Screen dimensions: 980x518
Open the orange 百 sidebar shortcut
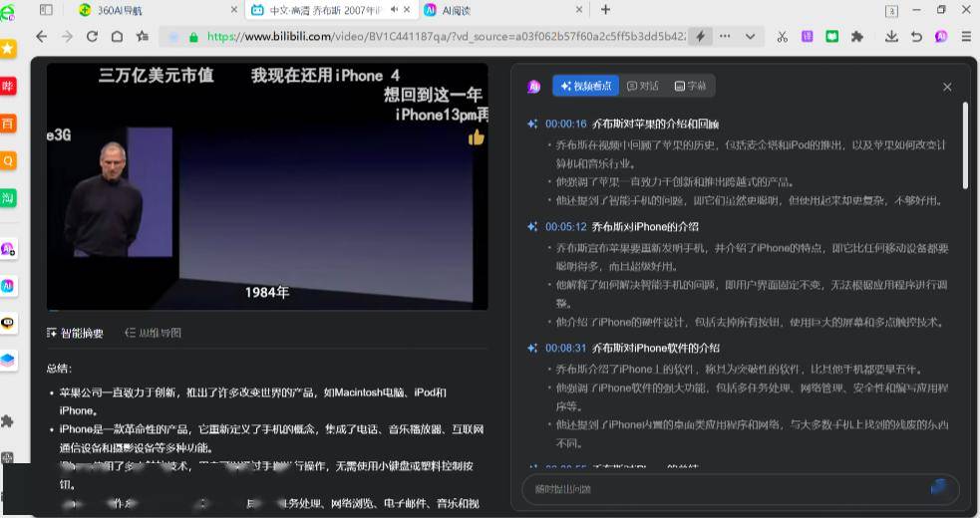pyautogui.click(x=8, y=124)
